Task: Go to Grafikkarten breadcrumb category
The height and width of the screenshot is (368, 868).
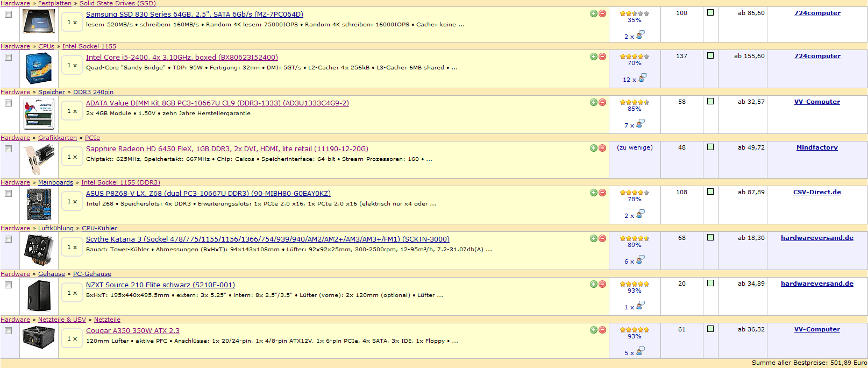Action: (58, 138)
